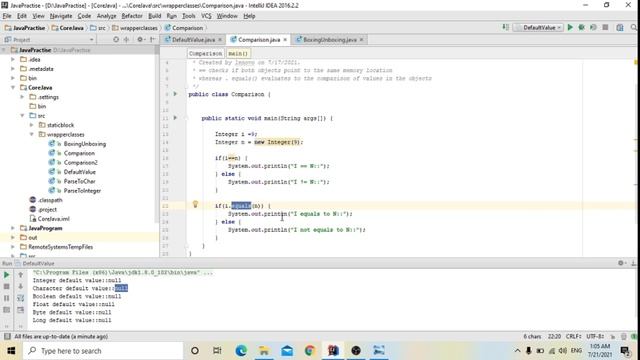Run with coverage from the main toolbar

(x=593, y=27)
